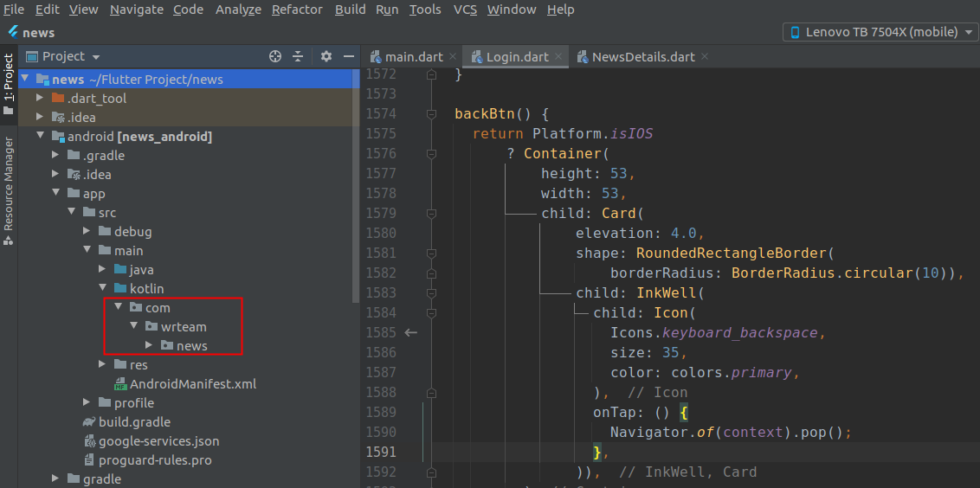Open the Refactor menu
Viewport: 980px width, 488px height.
297,10
